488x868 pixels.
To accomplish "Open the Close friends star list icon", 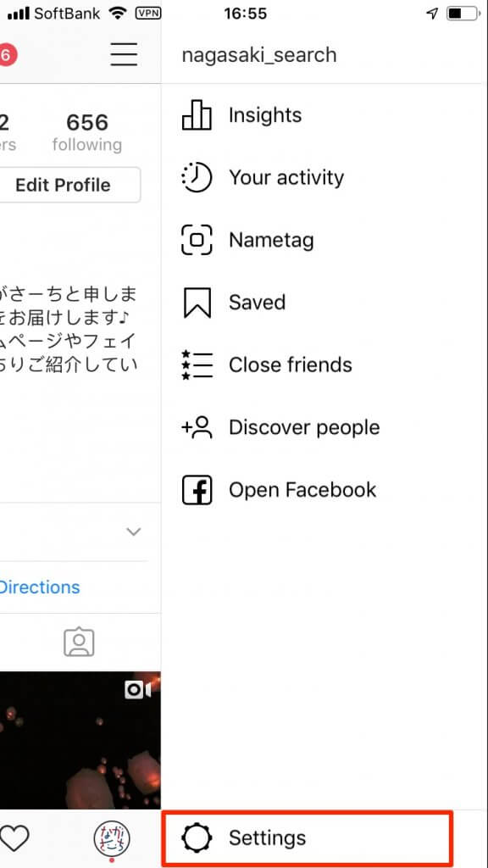I will (x=197, y=364).
